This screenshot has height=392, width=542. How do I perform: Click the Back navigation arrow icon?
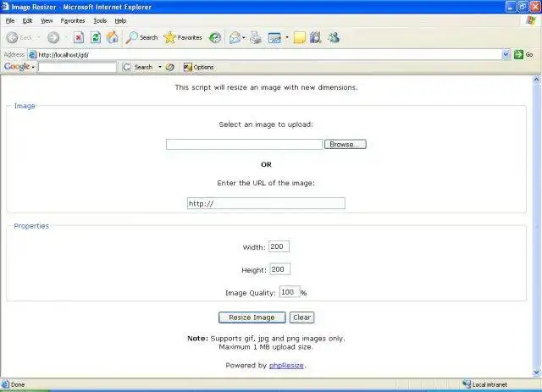(12, 37)
